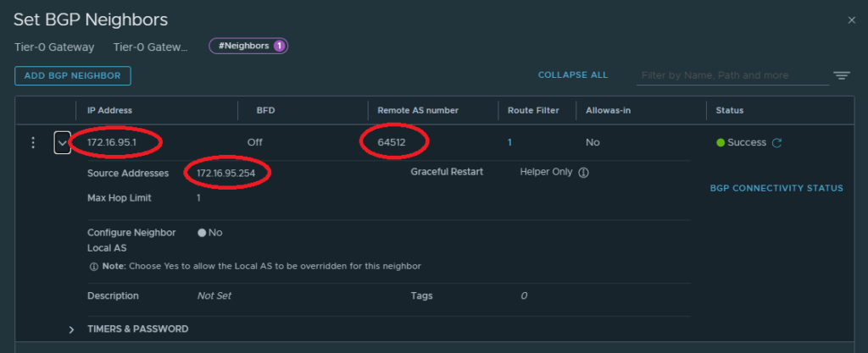Sort by the IP Address column header
This screenshot has height=353, width=868.
coord(109,110)
